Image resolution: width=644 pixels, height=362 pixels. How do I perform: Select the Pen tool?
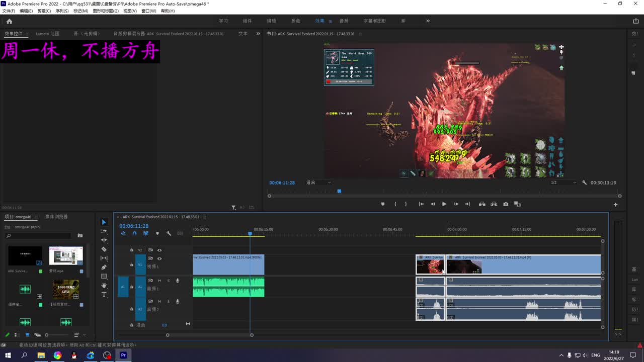click(x=104, y=267)
